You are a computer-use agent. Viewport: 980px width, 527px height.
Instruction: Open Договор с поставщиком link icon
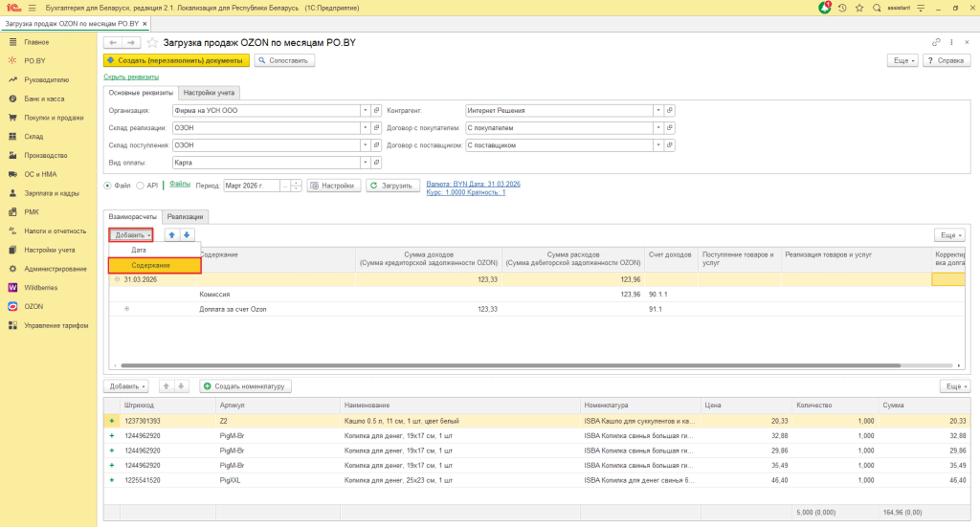coord(669,145)
